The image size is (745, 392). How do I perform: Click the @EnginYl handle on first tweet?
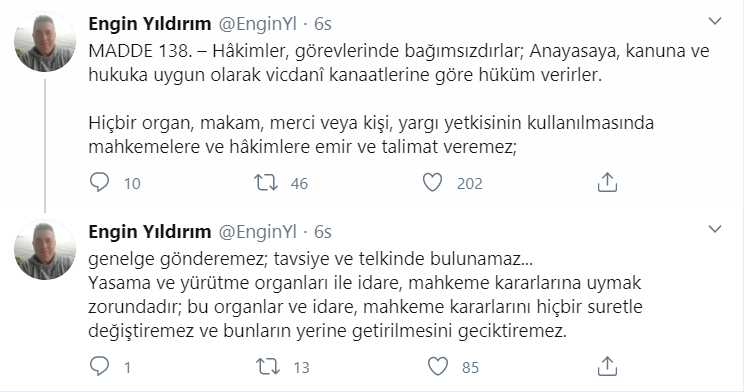pyautogui.click(x=258, y=24)
